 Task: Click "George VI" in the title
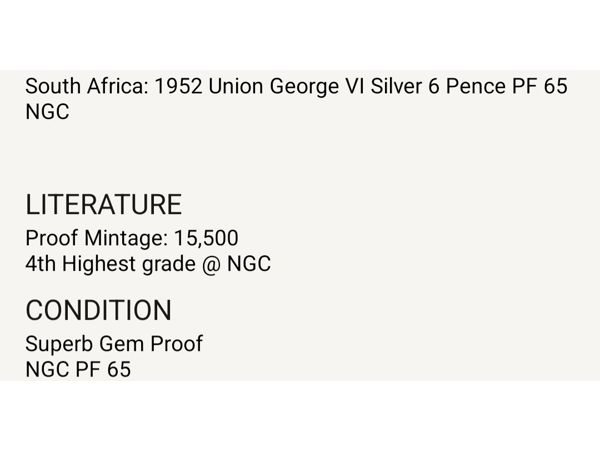coord(314,87)
